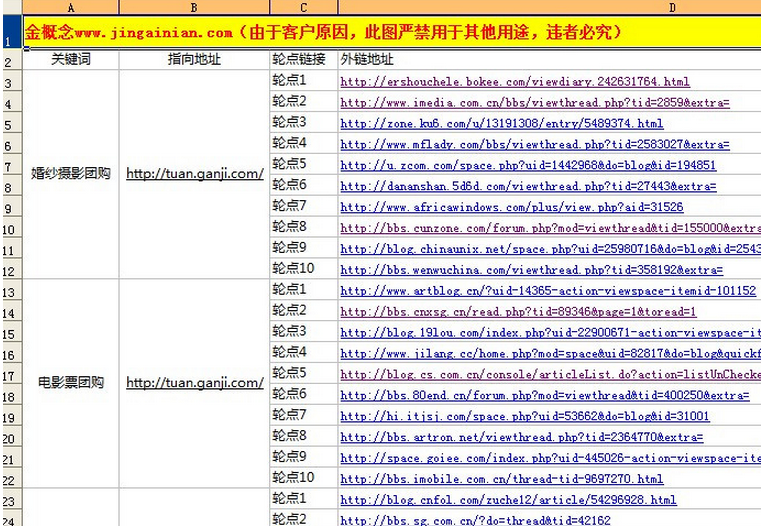This screenshot has width=761, height=526.
Task: Click the yellow title banner cell
Action: [x=392, y=32]
